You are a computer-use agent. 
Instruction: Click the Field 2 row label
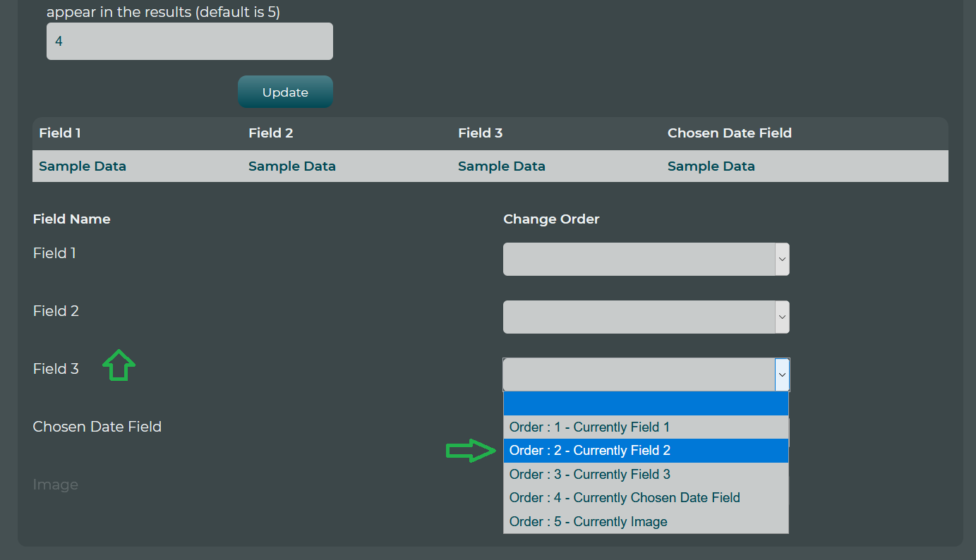[56, 311]
